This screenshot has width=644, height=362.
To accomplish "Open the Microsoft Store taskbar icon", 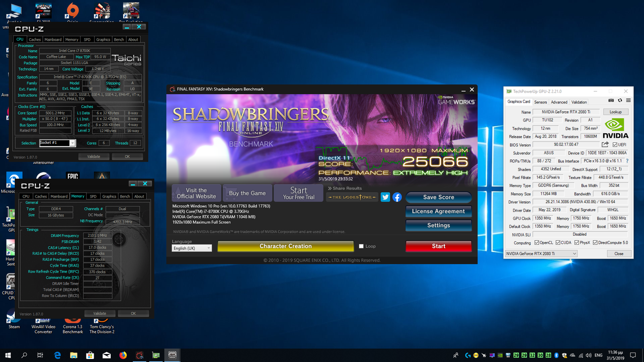I will pos(90,355).
